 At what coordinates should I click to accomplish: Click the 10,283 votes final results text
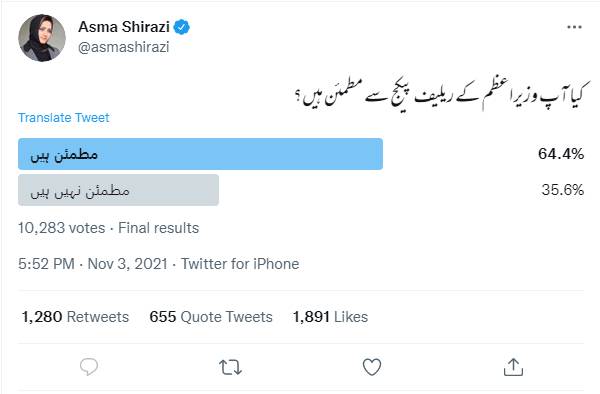coord(108,228)
